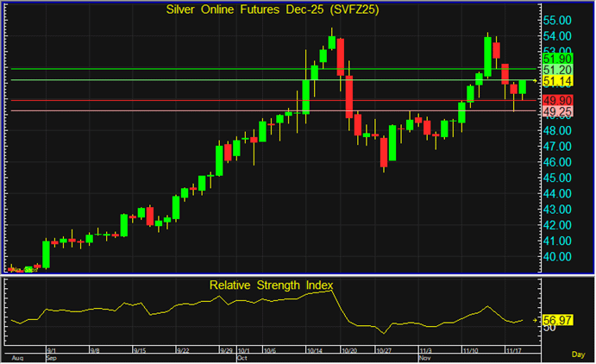
Task: Click the 50 level label on RSI axis
Action: point(549,328)
